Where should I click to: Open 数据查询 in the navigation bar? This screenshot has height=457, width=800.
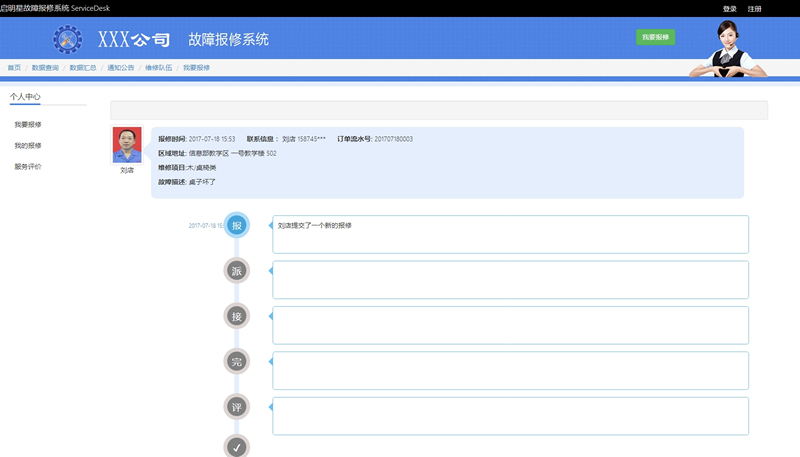click(x=45, y=67)
